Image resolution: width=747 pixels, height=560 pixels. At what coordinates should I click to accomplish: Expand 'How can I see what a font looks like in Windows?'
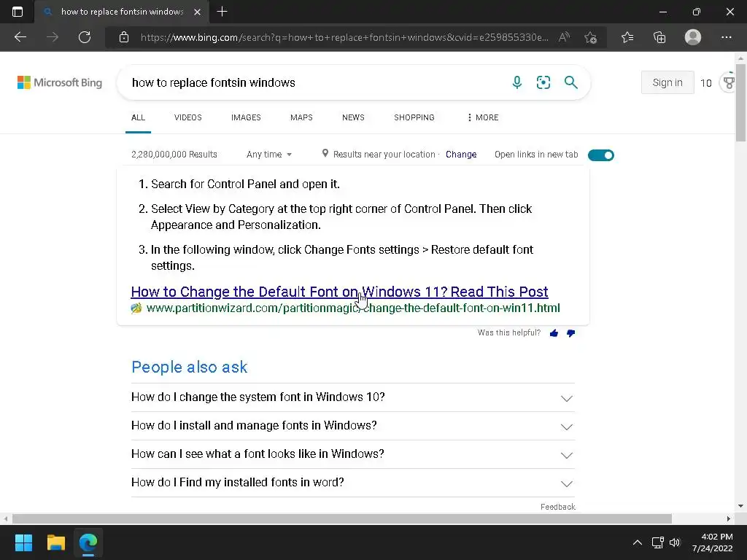352,454
